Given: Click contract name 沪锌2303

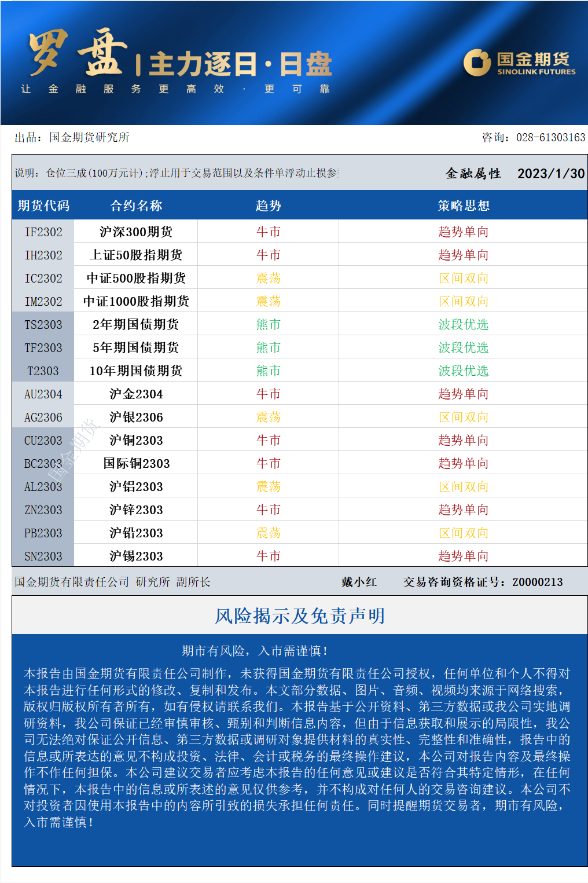Looking at the screenshot, I should [x=136, y=510].
